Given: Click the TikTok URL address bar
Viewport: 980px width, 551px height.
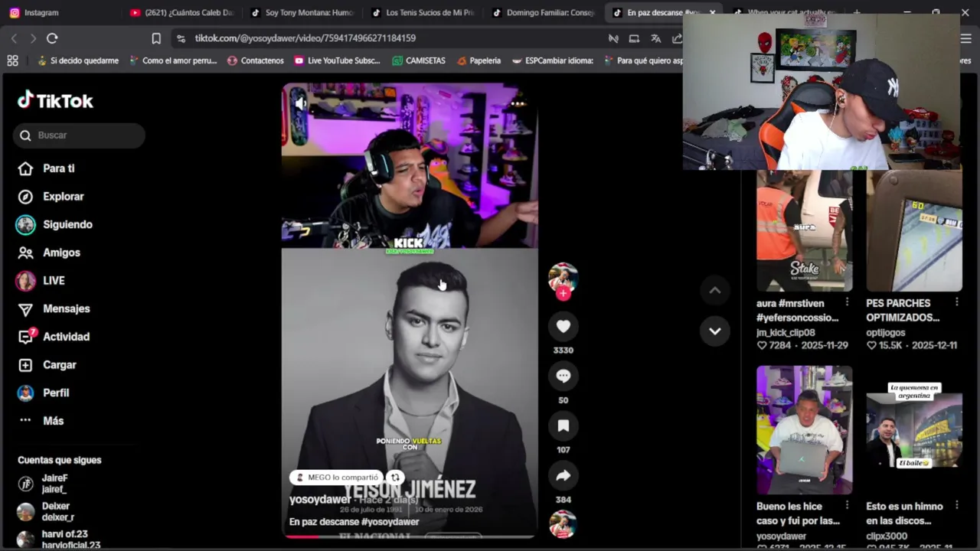Looking at the screenshot, I should point(305,38).
